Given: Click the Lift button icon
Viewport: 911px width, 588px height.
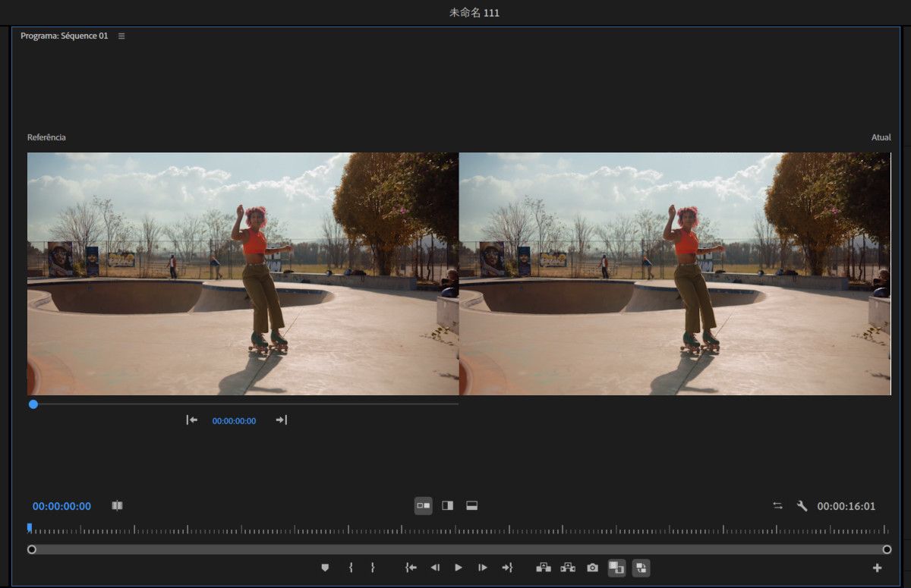Looking at the screenshot, I should (544, 568).
